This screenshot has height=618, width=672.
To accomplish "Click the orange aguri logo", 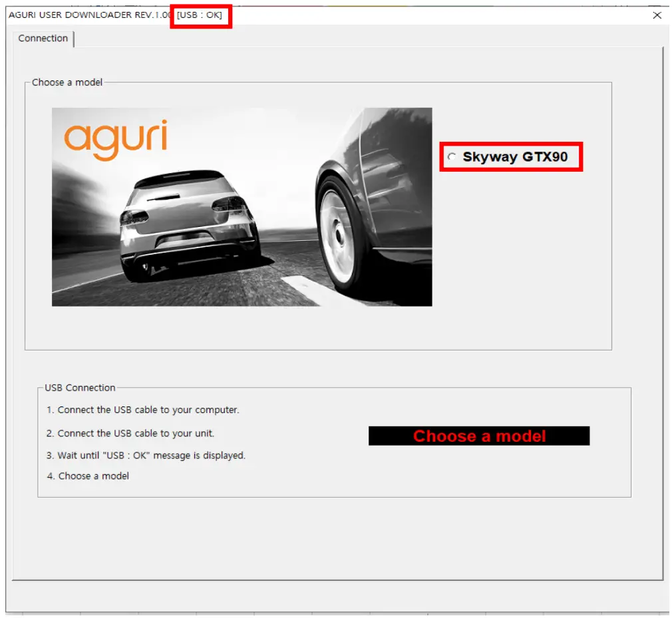I will 116,140.
